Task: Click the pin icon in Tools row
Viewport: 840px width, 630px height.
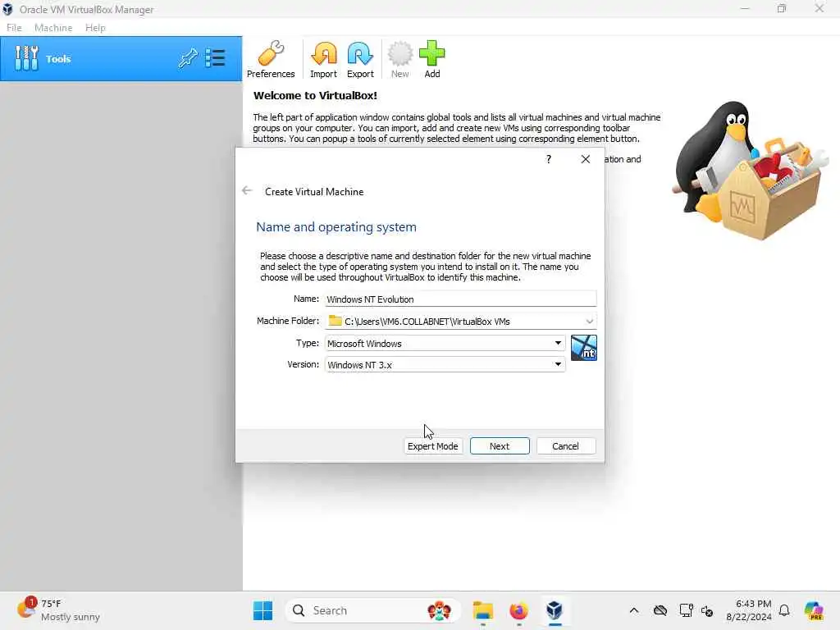Action: coord(188,58)
